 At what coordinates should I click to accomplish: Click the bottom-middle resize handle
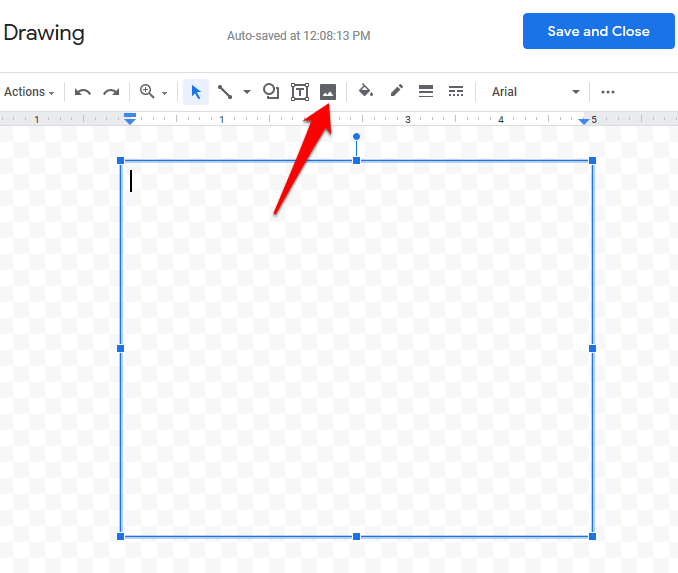tap(356, 536)
